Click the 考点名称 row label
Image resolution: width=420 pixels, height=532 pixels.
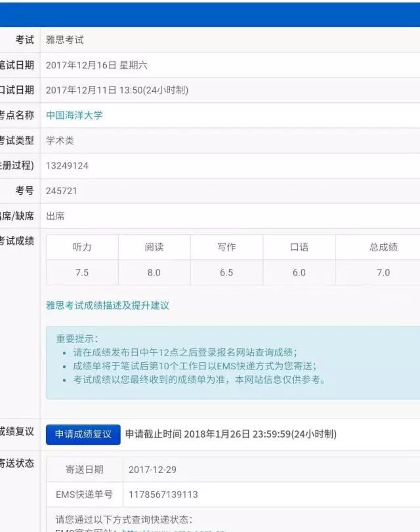pyautogui.click(x=16, y=115)
